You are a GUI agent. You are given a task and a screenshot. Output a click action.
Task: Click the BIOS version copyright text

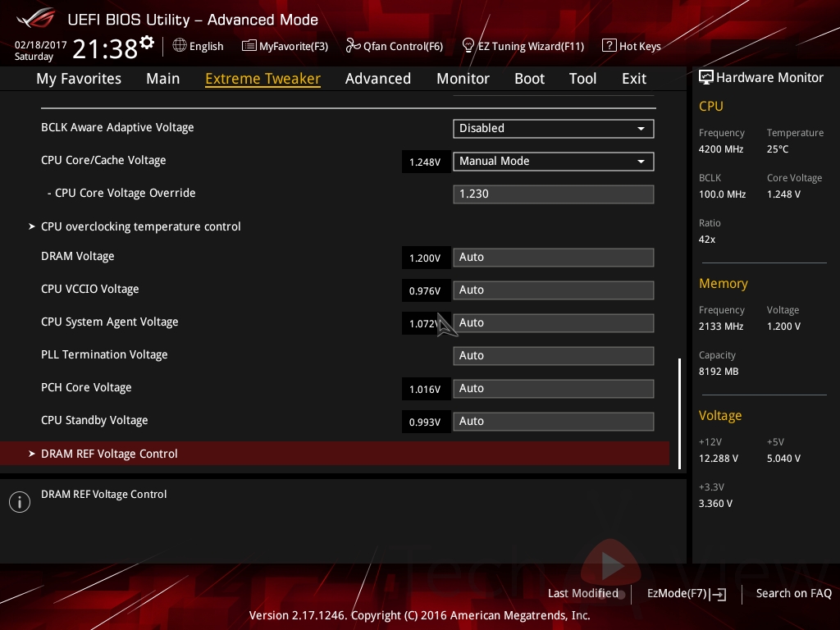click(419, 615)
